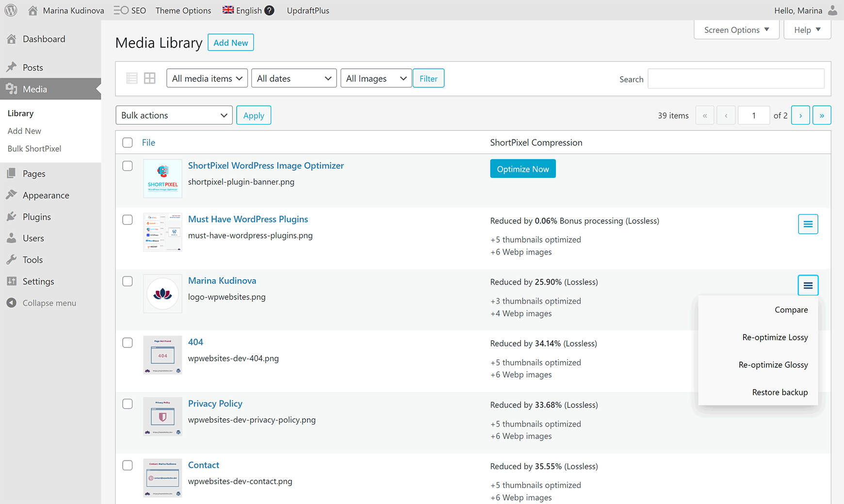Sort by the File column header

[x=148, y=142]
